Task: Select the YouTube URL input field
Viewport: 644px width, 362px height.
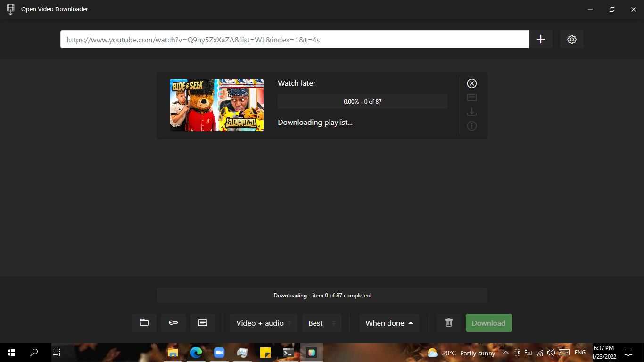Action: click(x=294, y=39)
